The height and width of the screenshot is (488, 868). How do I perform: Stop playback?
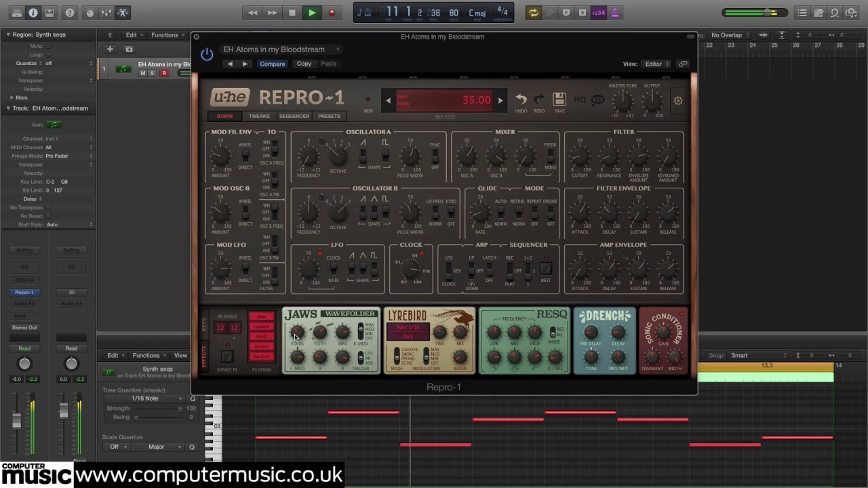pos(292,12)
